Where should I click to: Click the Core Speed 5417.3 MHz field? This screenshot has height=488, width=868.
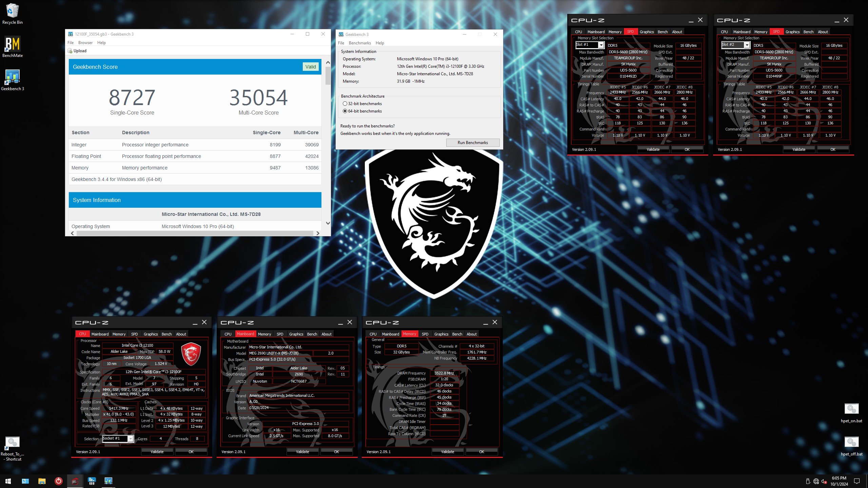[x=119, y=408]
